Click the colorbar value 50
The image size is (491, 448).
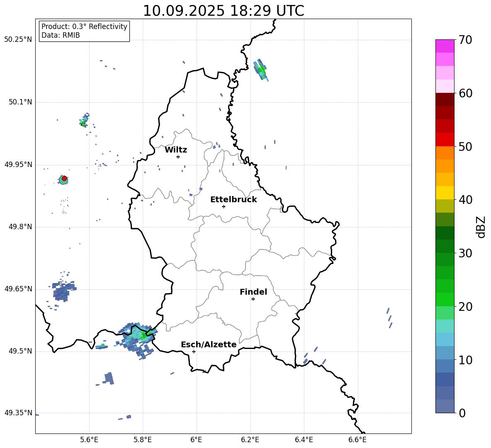point(465,146)
